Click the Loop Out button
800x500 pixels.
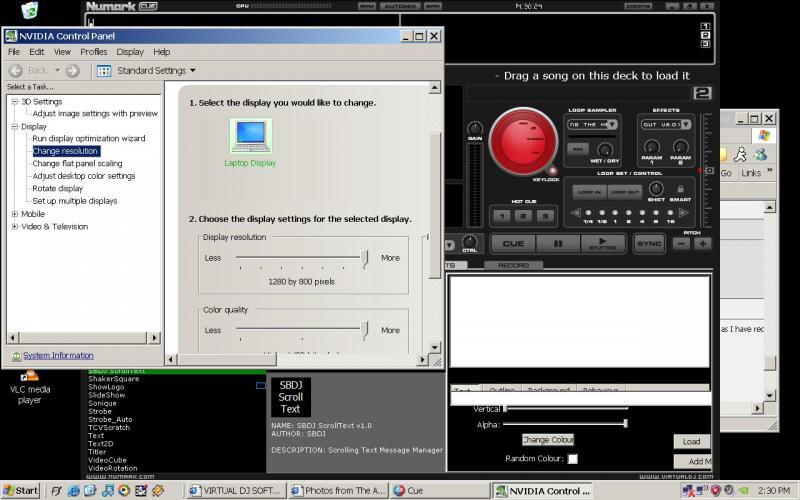pos(625,192)
